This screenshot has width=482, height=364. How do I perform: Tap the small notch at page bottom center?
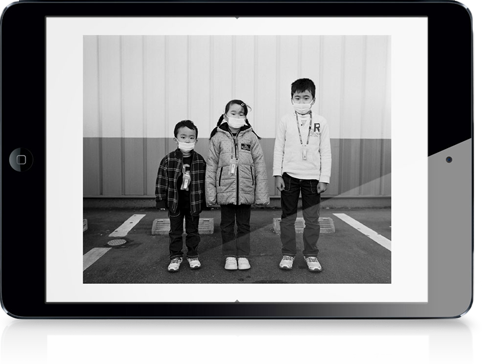(x=237, y=301)
